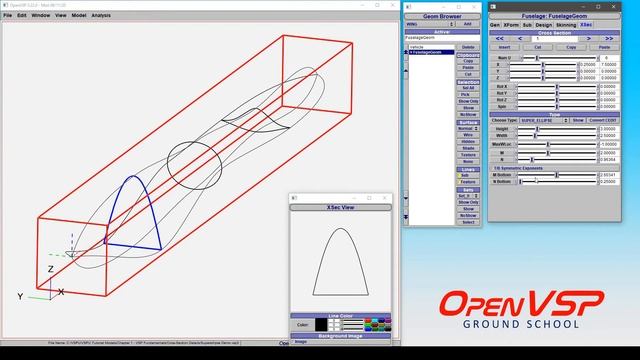Click Cut under Clipboard in Geom Browser
640x360 pixels.
[x=468, y=74]
